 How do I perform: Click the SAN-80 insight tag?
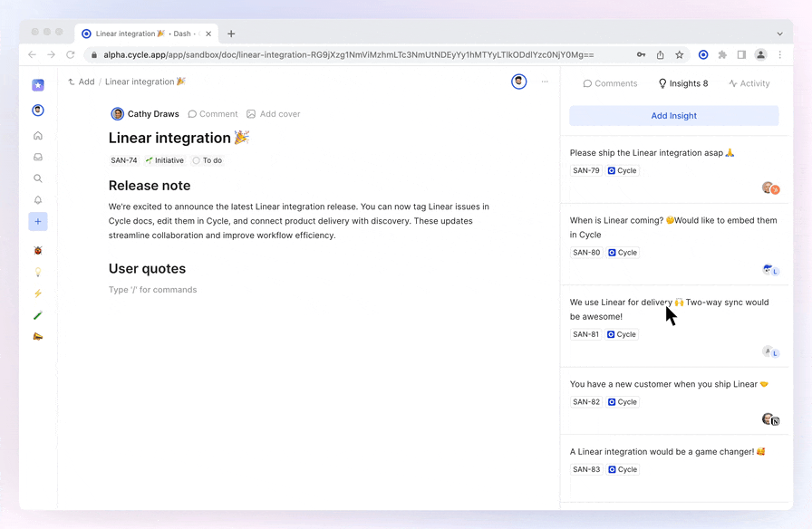point(586,253)
